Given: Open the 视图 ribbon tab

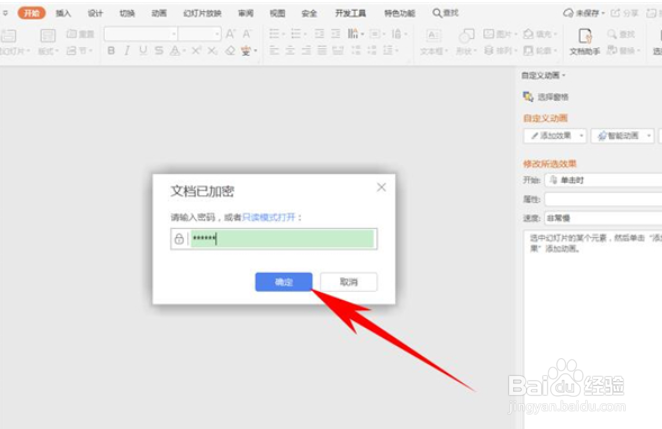Looking at the screenshot, I should pos(277,13).
